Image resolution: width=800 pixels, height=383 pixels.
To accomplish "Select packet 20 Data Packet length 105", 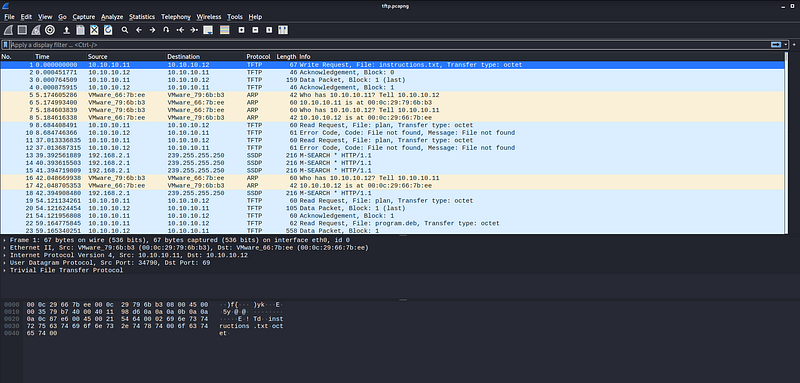I will [392, 208].
